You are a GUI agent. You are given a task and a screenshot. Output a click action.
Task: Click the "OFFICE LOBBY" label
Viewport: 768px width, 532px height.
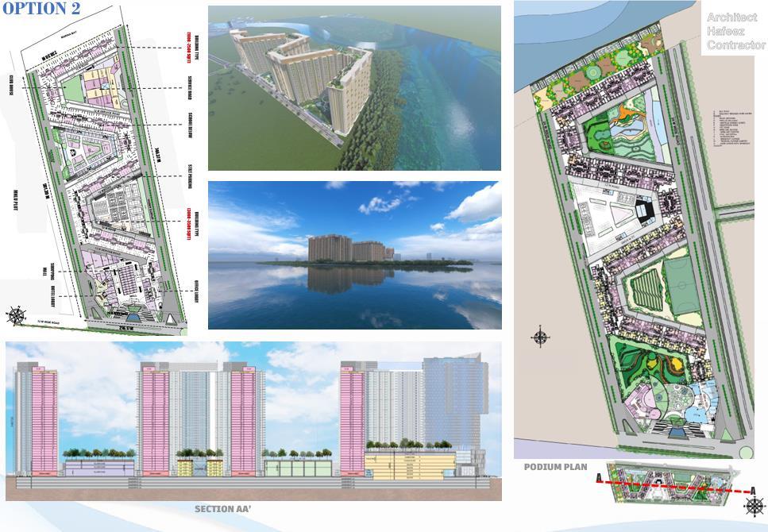[x=197, y=291]
